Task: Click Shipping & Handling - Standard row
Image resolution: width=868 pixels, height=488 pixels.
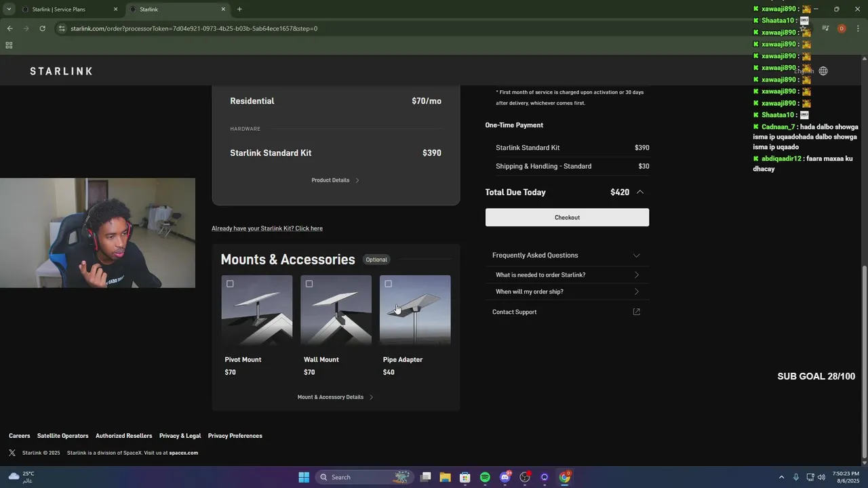Action: coord(572,166)
